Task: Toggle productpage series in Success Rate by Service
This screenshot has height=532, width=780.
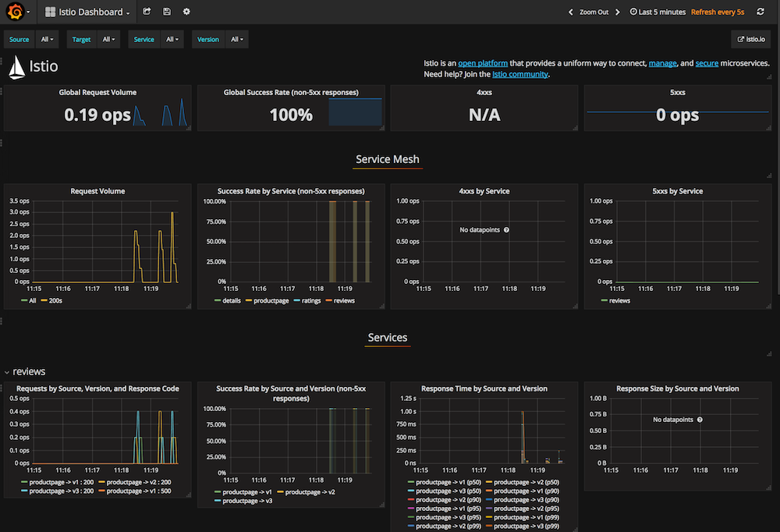Action: (267, 300)
